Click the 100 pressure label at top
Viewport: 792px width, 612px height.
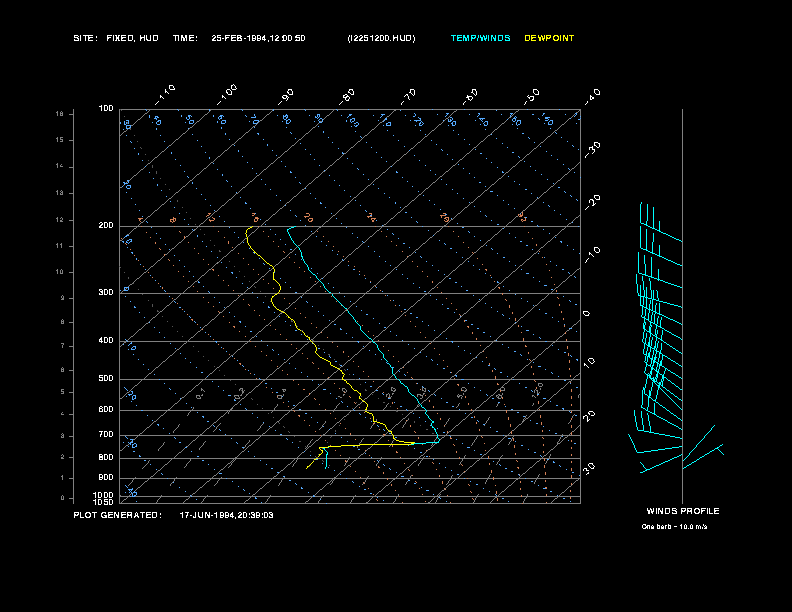pyautogui.click(x=106, y=108)
